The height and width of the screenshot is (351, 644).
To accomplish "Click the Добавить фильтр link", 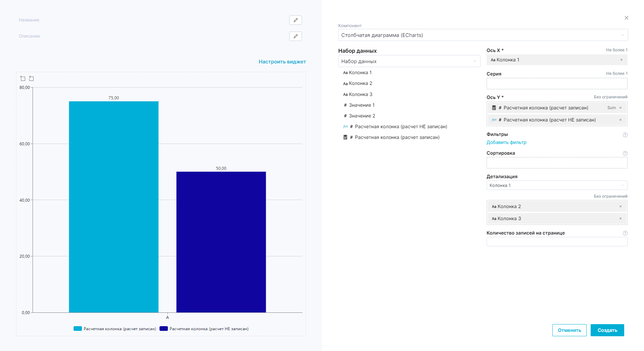I will click(506, 143).
